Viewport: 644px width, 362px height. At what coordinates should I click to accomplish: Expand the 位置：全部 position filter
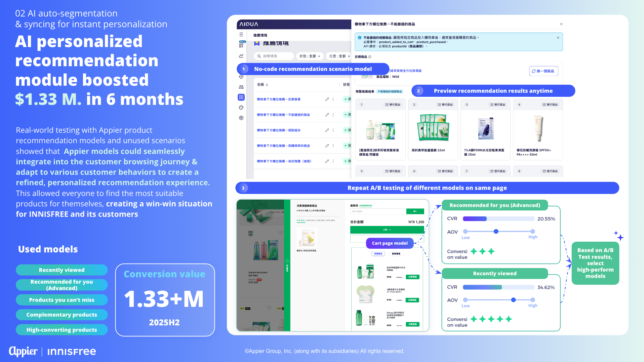click(339, 56)
